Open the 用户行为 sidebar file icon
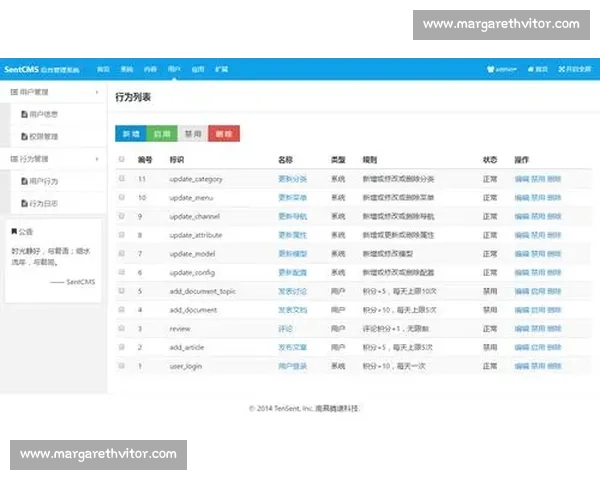Image resolution: width=600 pixels, height=480 pixels. point(24,181)
